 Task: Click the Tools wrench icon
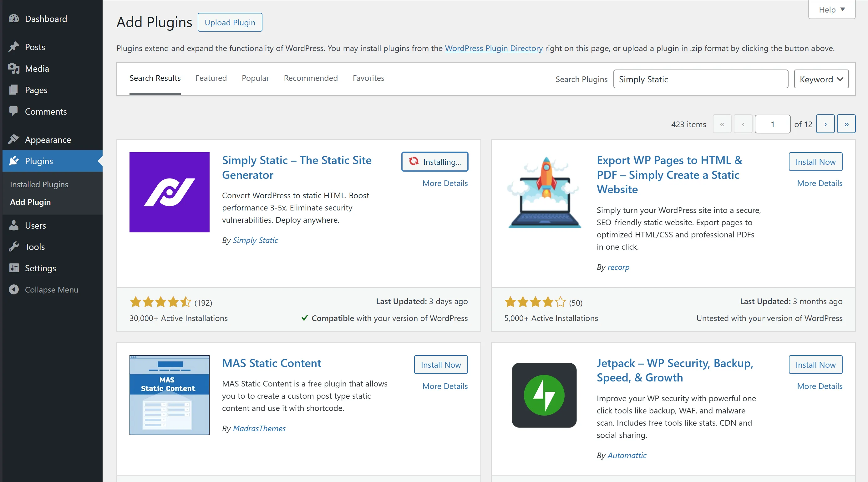coord(14,246)
